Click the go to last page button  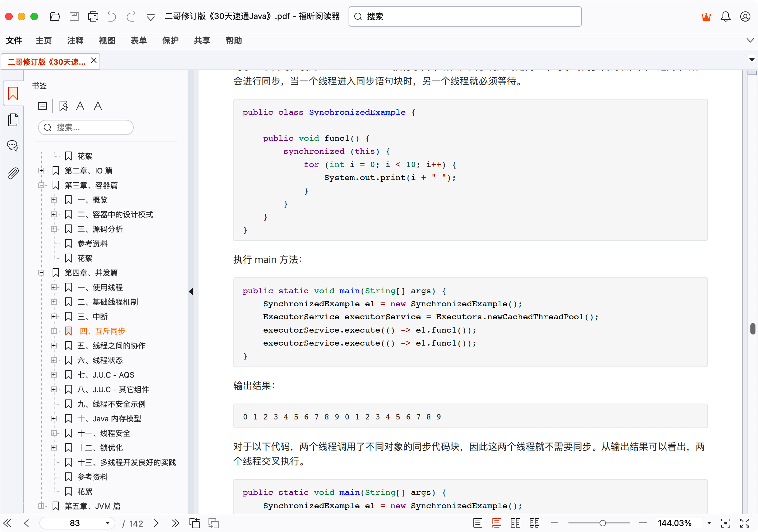coord(176,523)
